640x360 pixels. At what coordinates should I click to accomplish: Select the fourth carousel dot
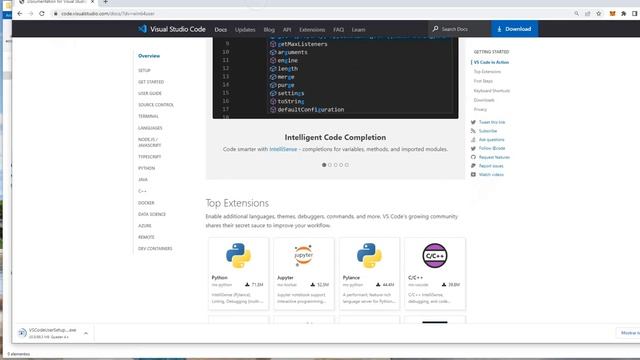tap(341, 165)
